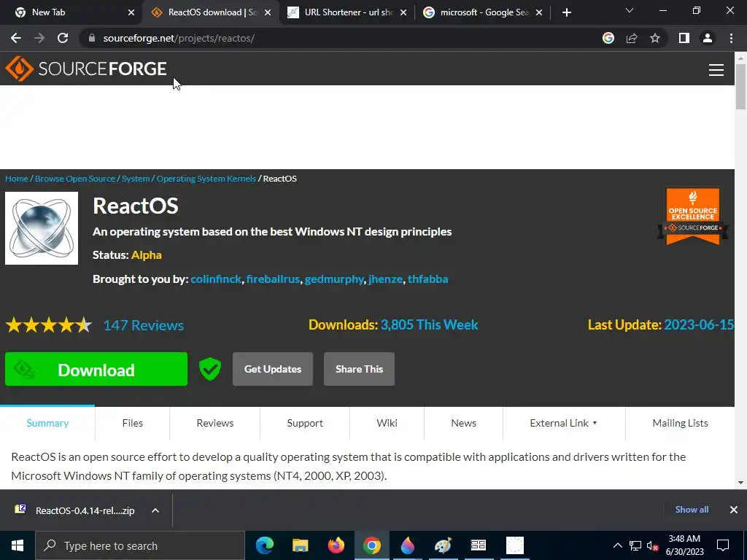Open the water-drop icon taskbar app
The image size is (747, 560).
tap(407, 545)
